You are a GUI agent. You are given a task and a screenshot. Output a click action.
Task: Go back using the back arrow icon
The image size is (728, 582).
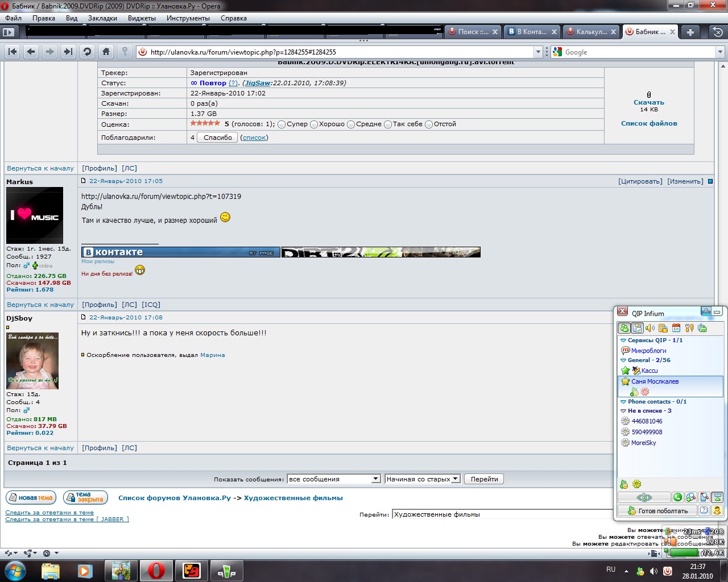pos(31,52)
